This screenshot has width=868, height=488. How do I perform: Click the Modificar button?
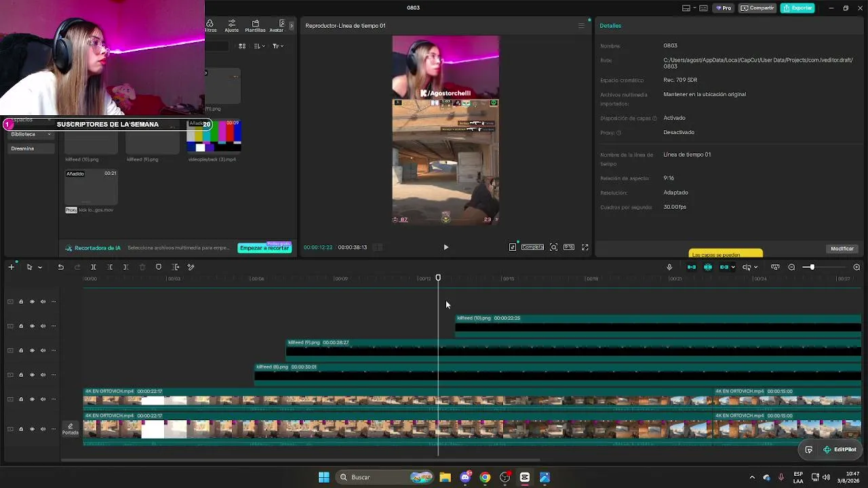(x=842, y=249)
